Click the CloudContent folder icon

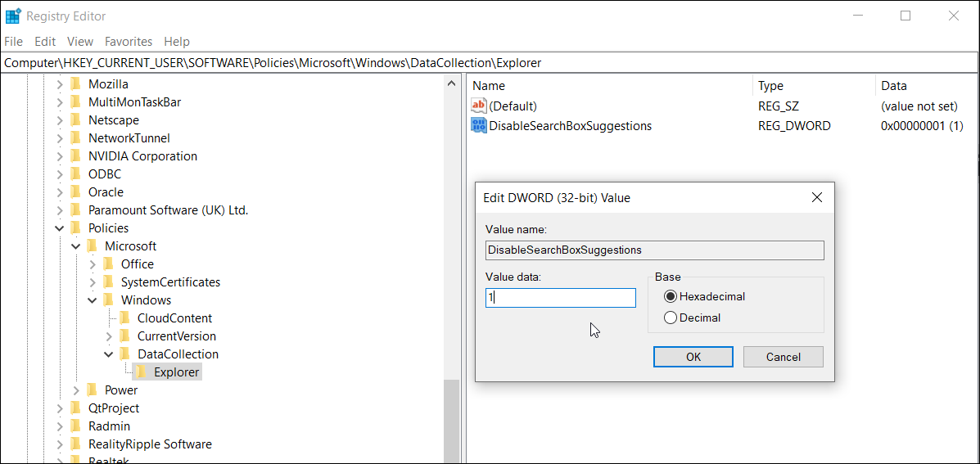[125, 318]
